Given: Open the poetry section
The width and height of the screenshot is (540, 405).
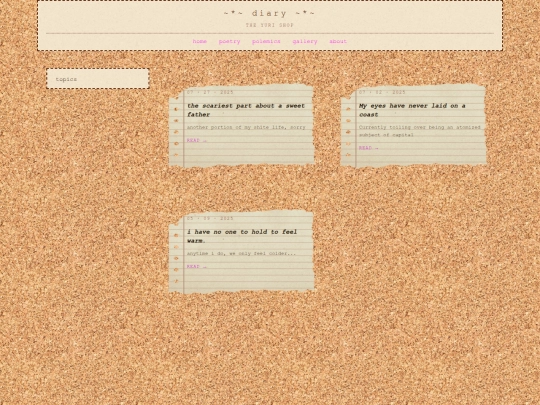Looking at the screenshot, I should click(229, 41).
